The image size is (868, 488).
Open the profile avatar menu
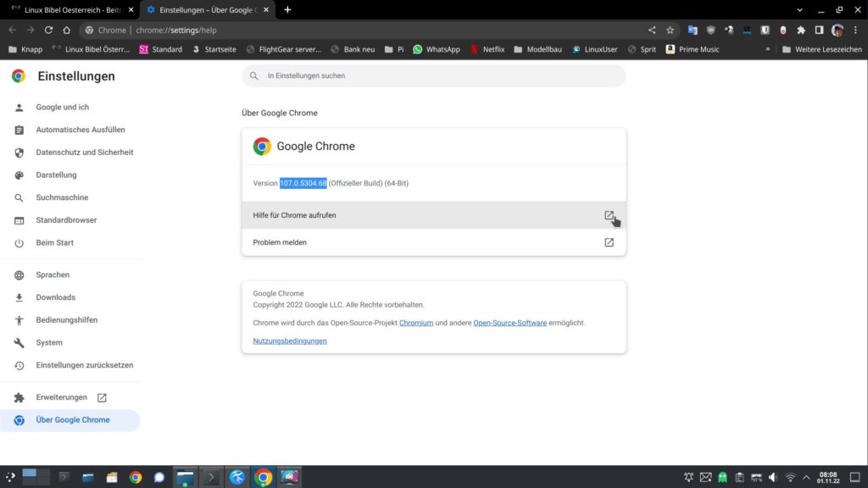click(837, 30)
